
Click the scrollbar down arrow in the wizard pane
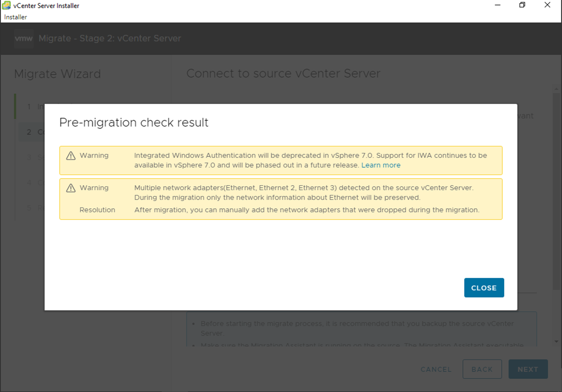coord(556,342)
